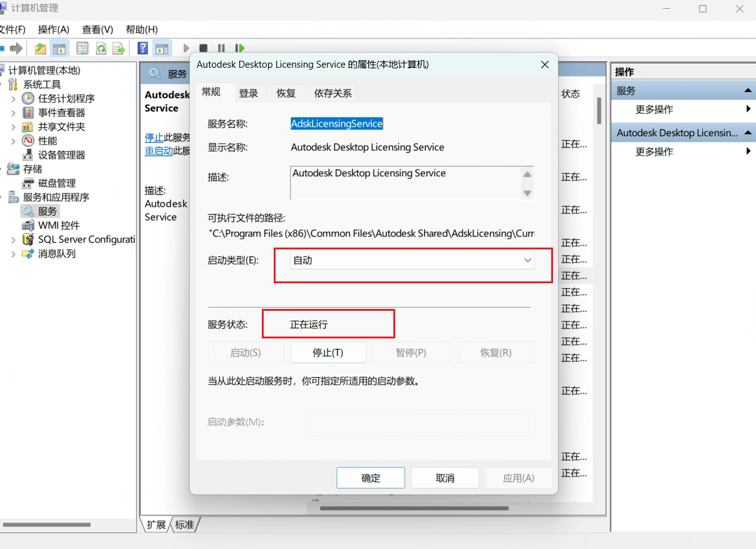Click the 状态 column header
This screenshot has width=756, height=549.
tap(571, 94)
